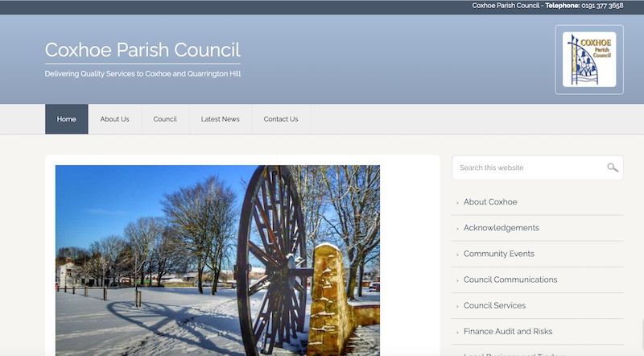The image size is (644, 356).
Task: Click the Coxhoe Parish Council site title
Action: pos(142,50)
